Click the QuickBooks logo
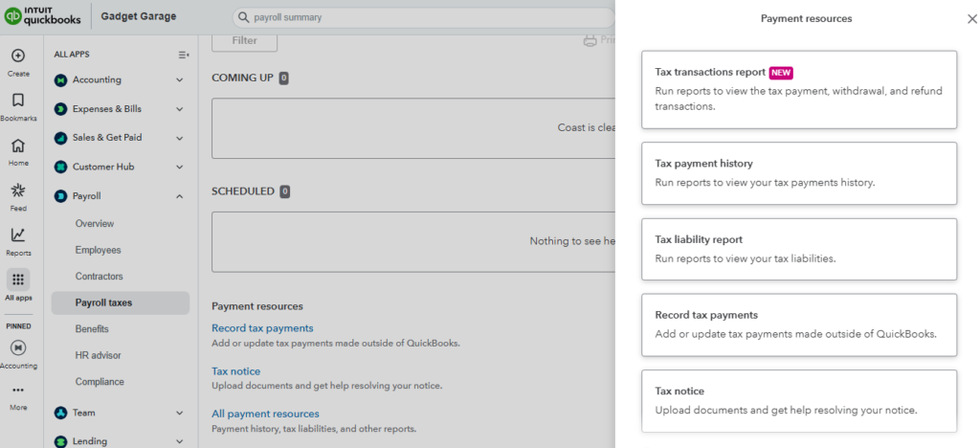The width and height of the screenshot is (980, 448). click(42, 17)
